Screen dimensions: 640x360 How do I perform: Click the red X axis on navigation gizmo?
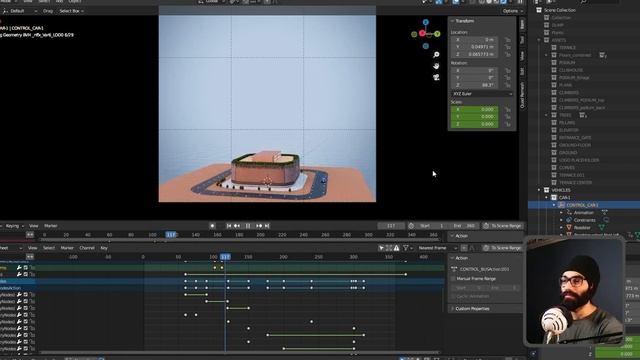tap(422, 33)
